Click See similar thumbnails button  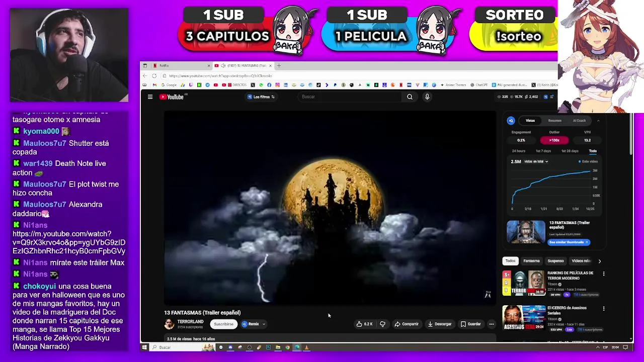point(569,242)
